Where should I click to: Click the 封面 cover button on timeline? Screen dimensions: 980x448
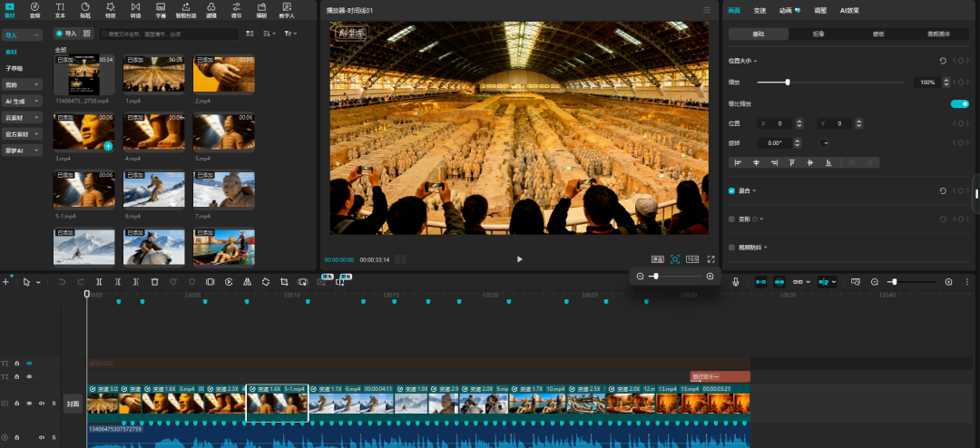73,404
